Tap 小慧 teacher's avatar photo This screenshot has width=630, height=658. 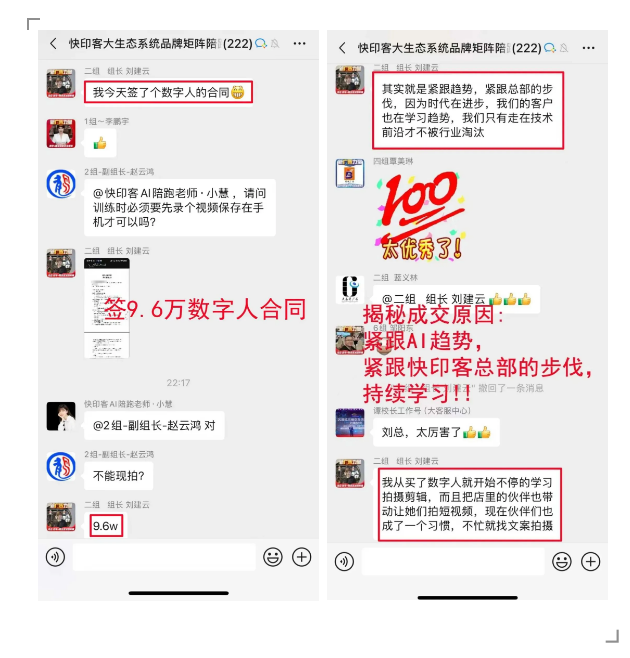61,416
